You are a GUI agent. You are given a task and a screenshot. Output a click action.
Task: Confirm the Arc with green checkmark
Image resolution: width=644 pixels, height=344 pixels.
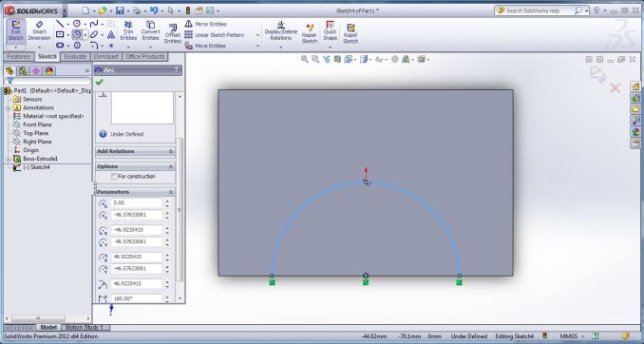(x=99, y=82)
